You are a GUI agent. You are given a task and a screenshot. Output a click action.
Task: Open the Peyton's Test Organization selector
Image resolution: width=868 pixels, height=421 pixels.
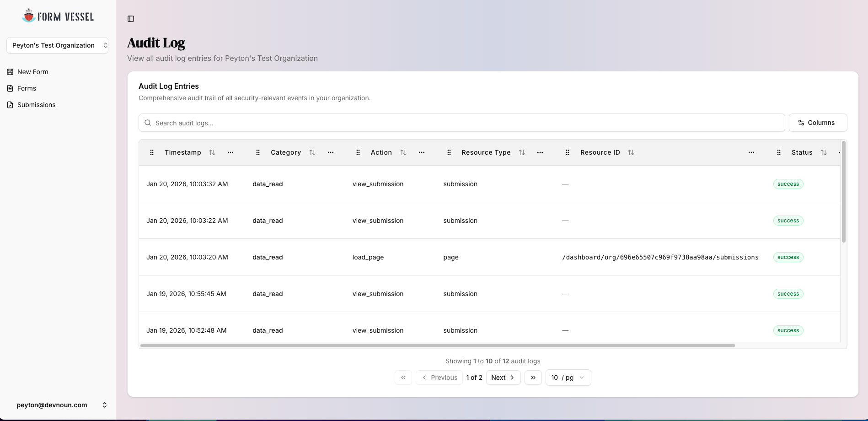[x=58, y=45]
